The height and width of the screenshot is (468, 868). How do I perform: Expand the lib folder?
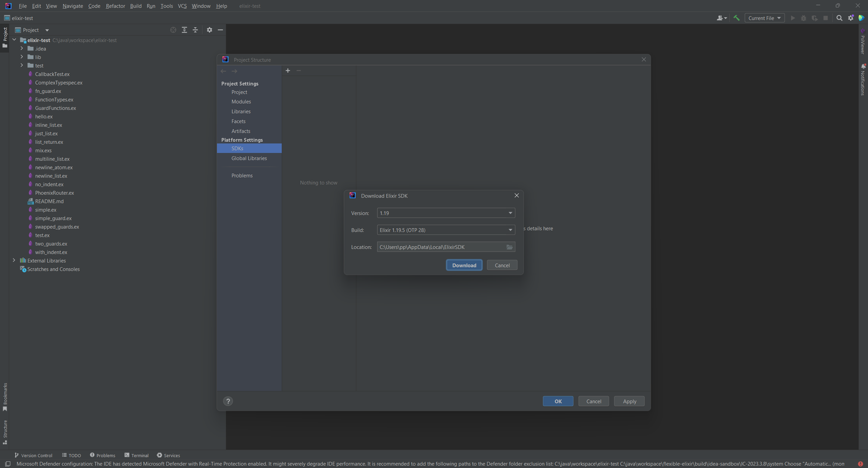click(22, 57)
